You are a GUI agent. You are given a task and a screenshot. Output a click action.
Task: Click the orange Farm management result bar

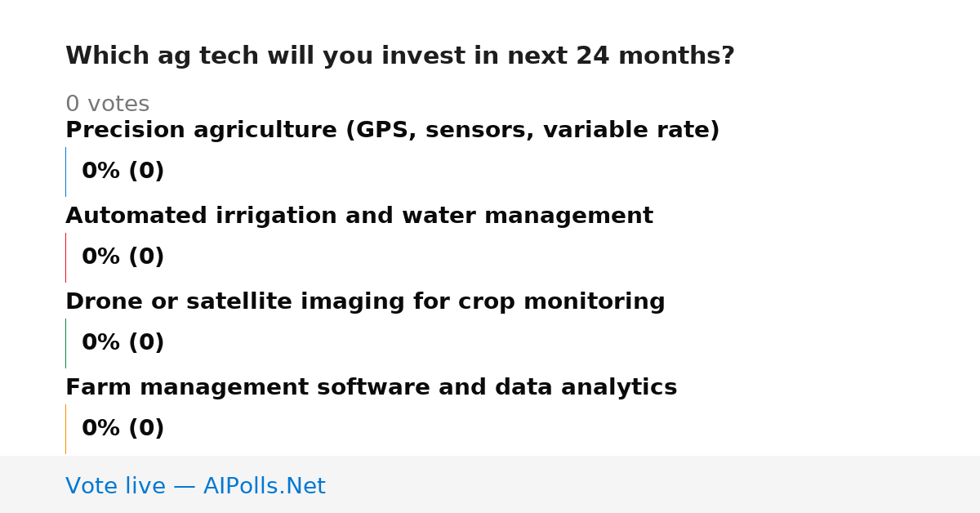pos(65,429)
